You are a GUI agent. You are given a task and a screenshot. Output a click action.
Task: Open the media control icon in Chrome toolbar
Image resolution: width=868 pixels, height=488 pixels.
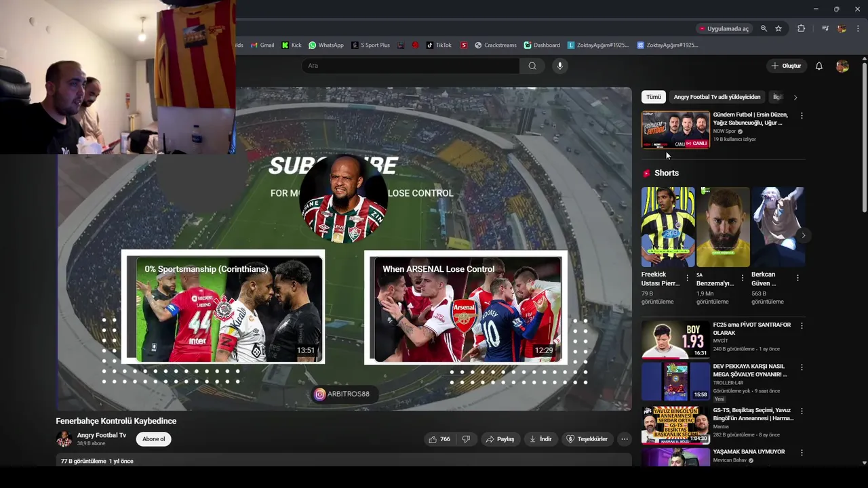point(825,28)
